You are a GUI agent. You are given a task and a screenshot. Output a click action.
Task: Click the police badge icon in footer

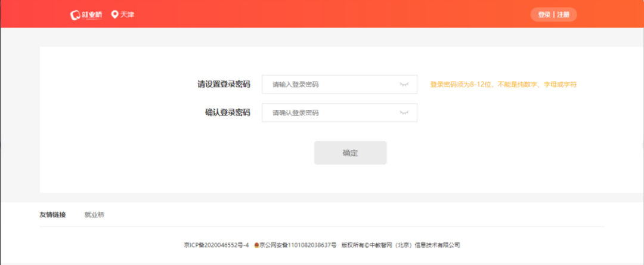[256, 245]
